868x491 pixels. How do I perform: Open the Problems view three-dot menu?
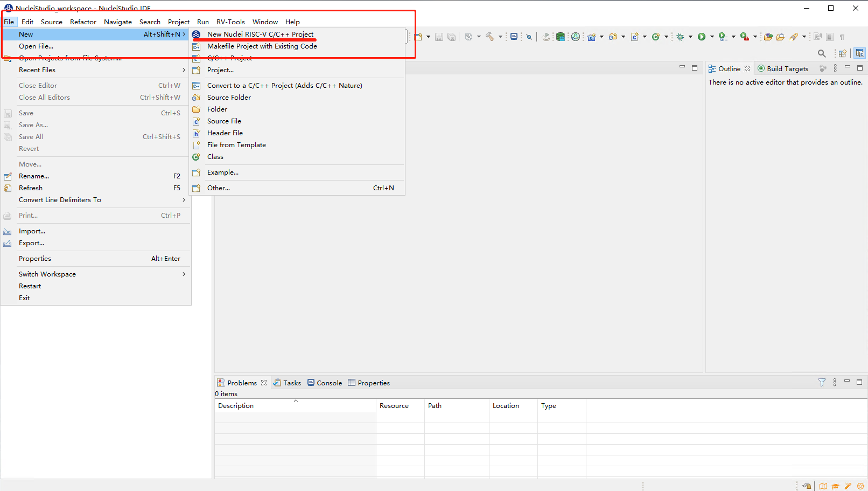click(x=835, y=382)
